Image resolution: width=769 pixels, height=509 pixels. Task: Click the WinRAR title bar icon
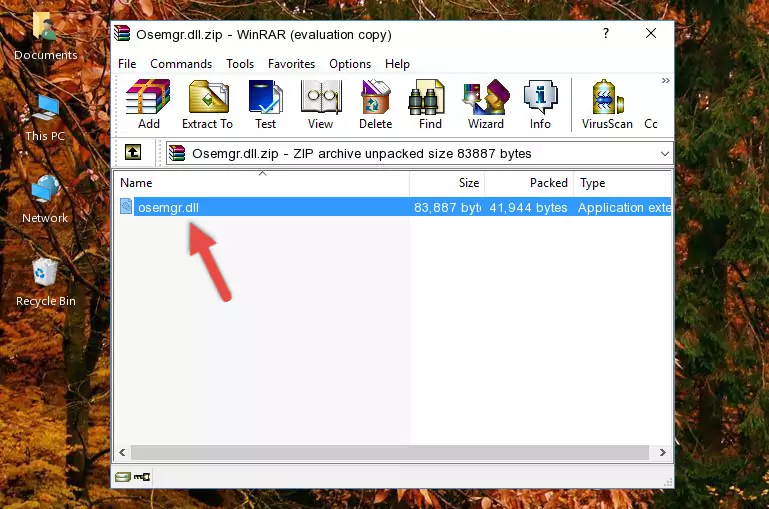(x=122, y=33)
